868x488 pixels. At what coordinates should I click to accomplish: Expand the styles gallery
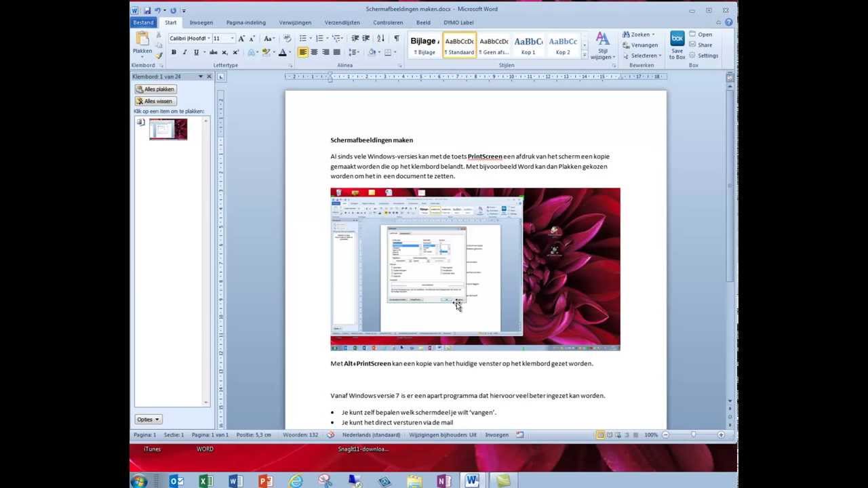[x=585, y=55]
